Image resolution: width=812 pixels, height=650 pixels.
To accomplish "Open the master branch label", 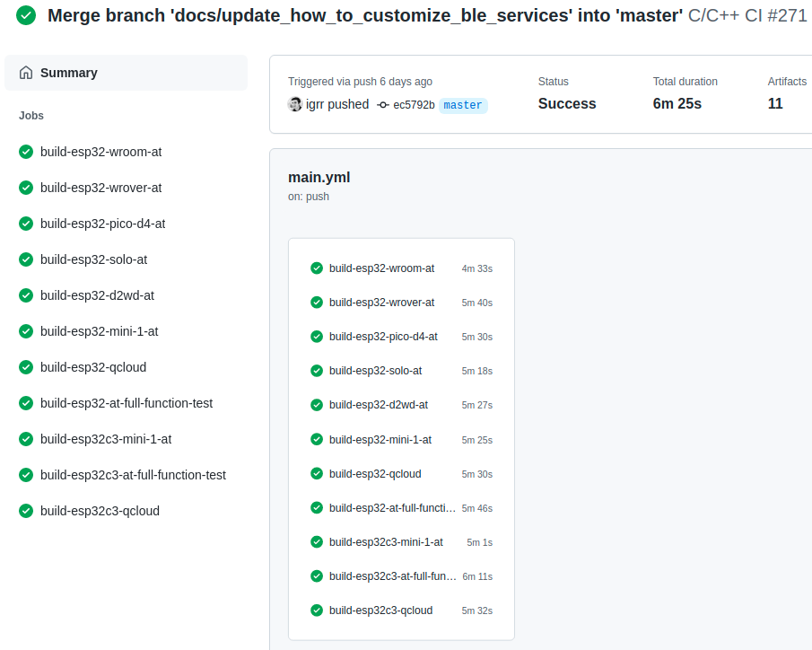I will point(462,105).
